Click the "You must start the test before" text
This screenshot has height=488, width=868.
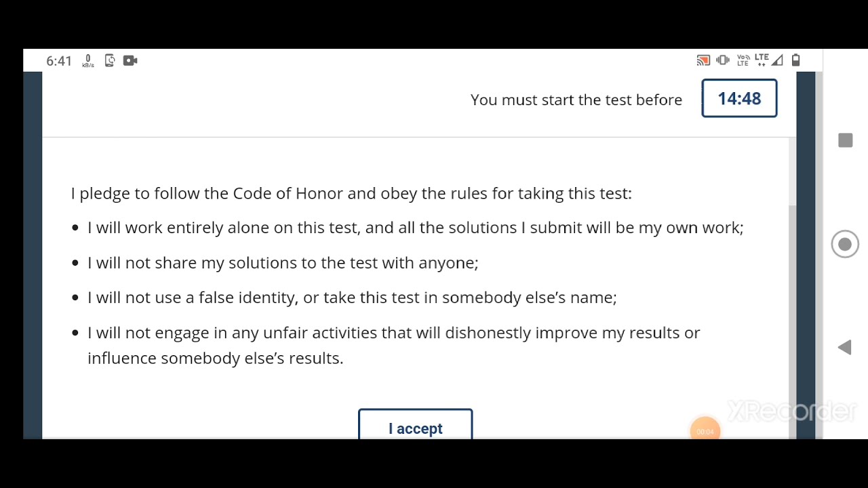pyautogui.click(x=576, y=100)
